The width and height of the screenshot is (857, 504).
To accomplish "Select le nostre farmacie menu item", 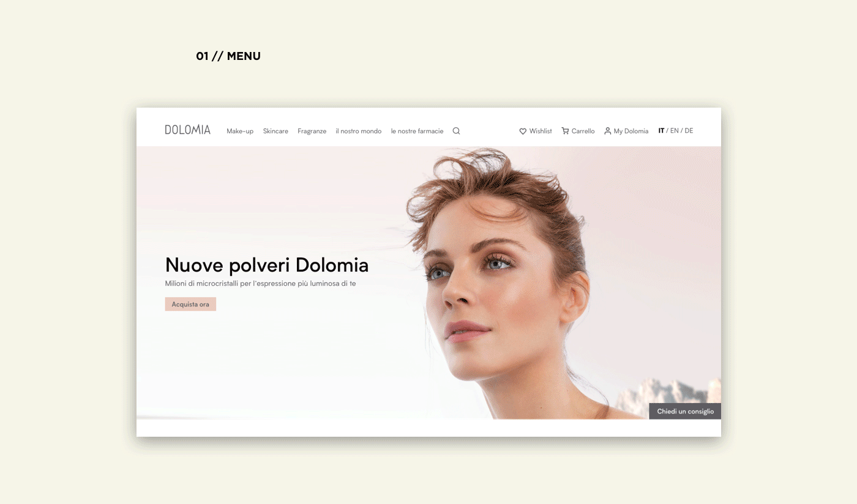I will pyautogui.click(x=417, y=131).
